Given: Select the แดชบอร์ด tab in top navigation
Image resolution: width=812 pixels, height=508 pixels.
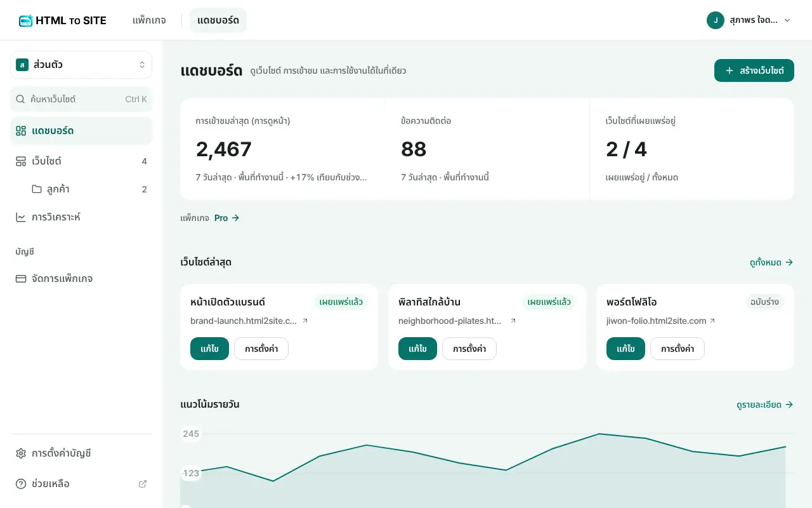Looking at the screenshot, I should (218, 20).
